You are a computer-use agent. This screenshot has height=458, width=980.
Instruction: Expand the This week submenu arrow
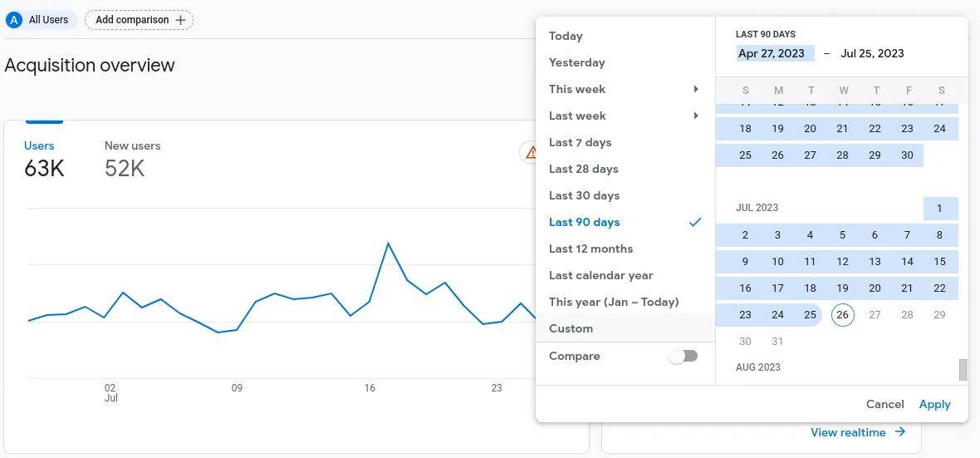point(696,89)
